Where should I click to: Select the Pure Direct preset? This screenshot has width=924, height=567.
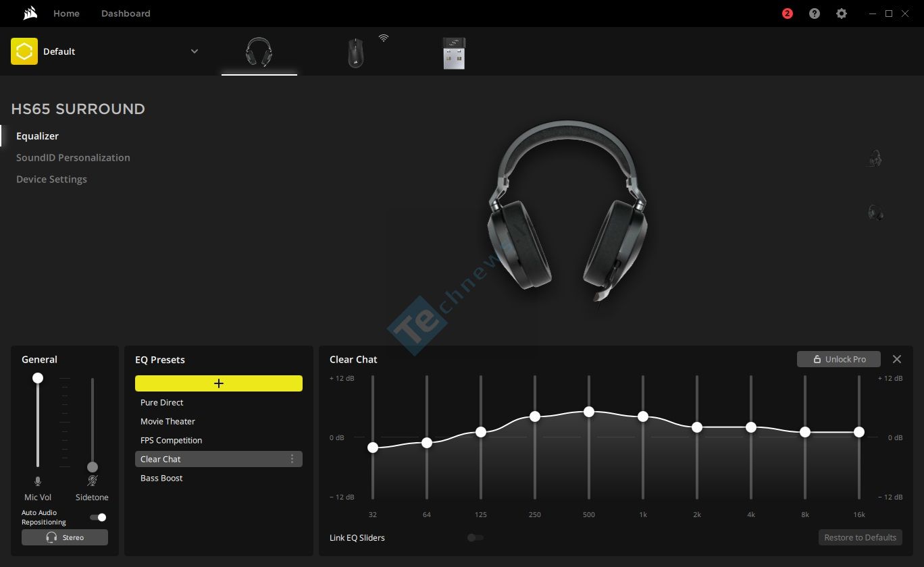tap(219, 402)
